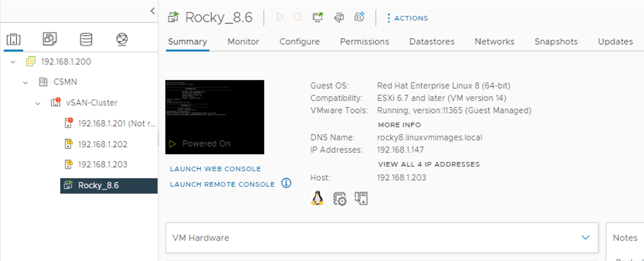This screenshot has height=261, width=644.
Task: Click Edit Settings toolbar icon
Action: click(339, 17)
